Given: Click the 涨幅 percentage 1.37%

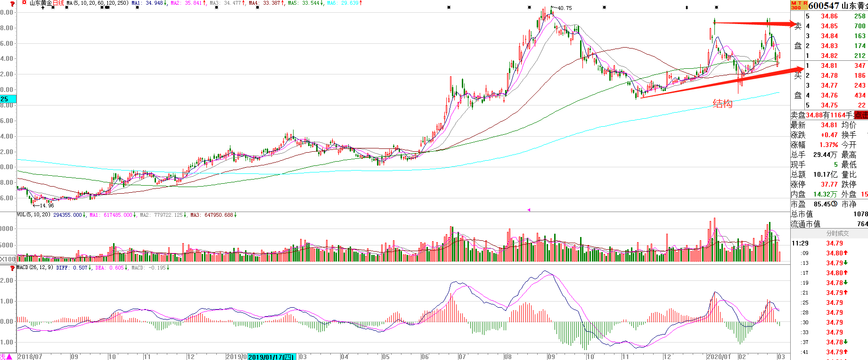Looking at the screenshot, I should (x=829, y=145).
